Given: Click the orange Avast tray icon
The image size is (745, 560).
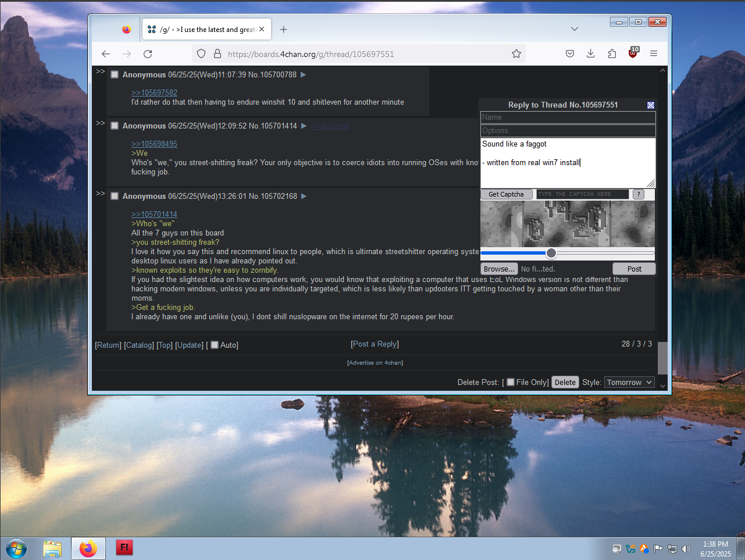Looking at the screenshot, I should [644, 548].
